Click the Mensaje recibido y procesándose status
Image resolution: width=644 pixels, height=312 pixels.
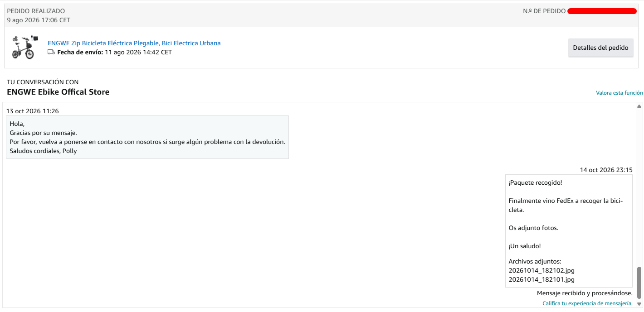[585, 293]
